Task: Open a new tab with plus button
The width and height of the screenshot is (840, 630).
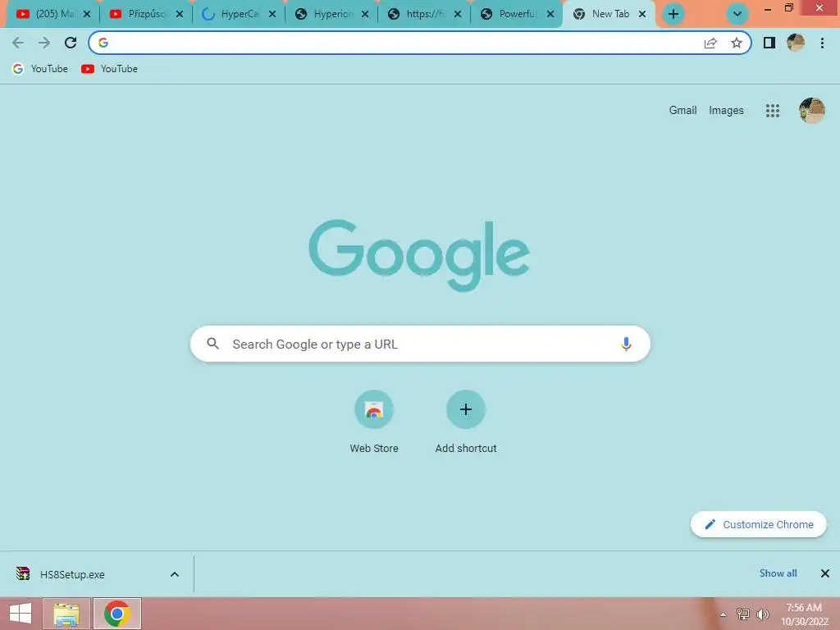Action: (x=673, y=14)
